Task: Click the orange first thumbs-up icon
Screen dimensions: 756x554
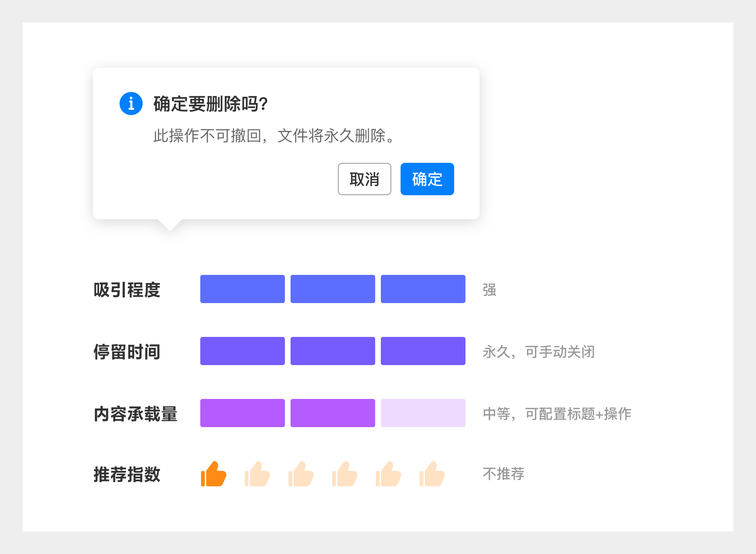Action: (x=214, y=474)
